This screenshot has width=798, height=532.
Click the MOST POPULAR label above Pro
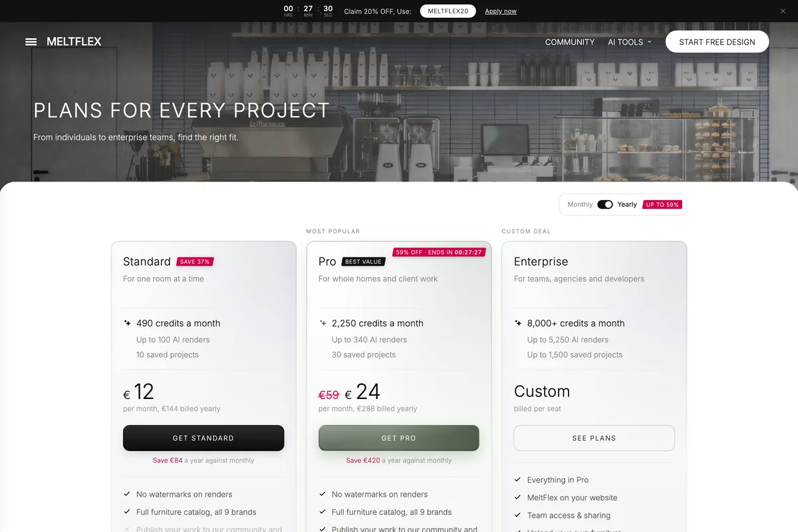333,231
